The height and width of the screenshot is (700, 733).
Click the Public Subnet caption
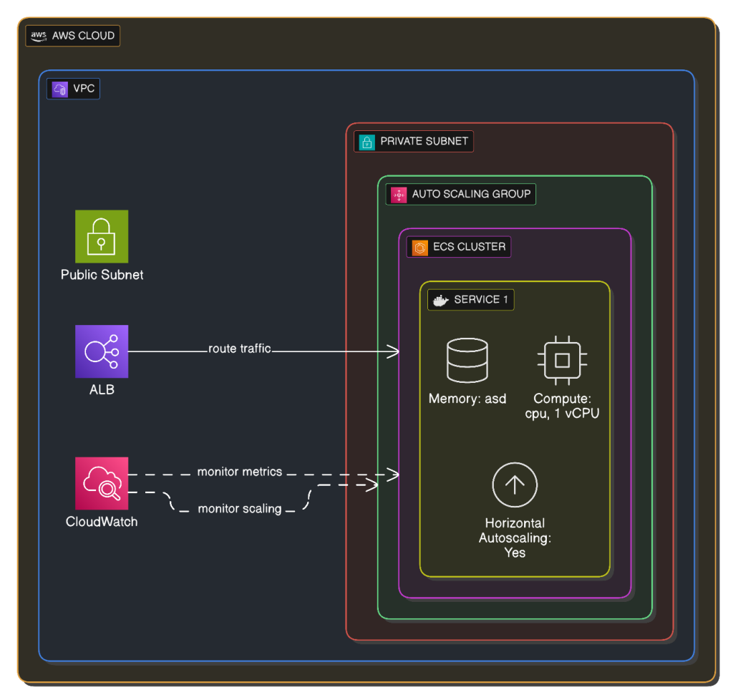click(x=102, y=275)
